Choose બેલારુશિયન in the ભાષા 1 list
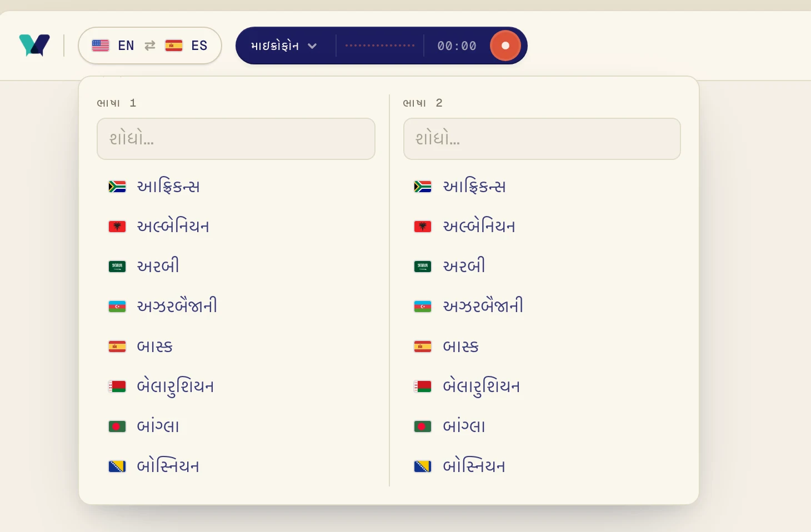The height and width of the screenshot is (532, 811). point(236,387)
